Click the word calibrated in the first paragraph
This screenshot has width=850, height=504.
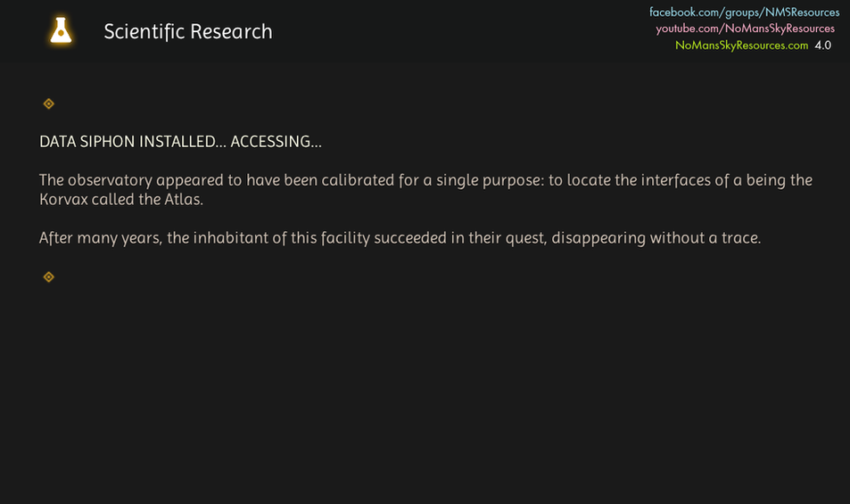pos(358,180)
